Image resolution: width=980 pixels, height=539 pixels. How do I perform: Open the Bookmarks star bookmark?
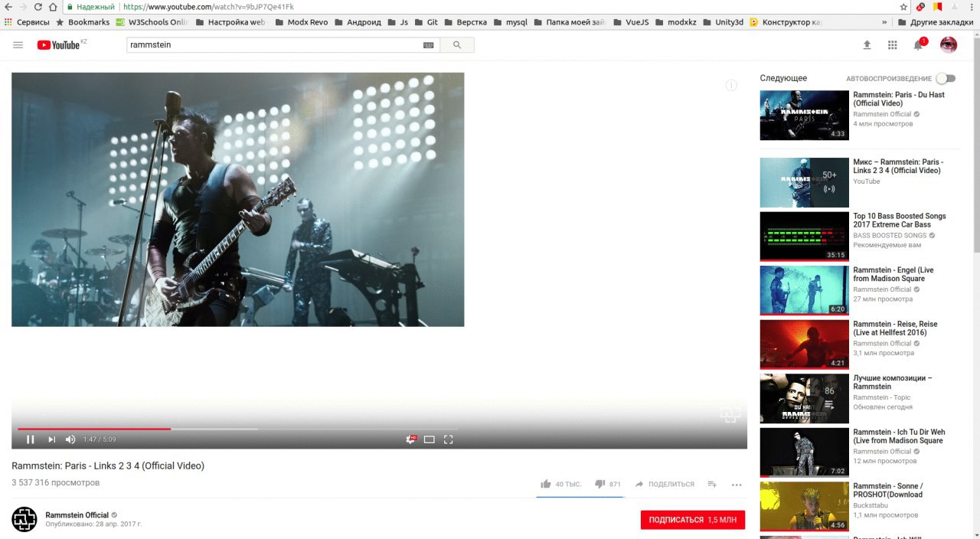[x=83, y=22]
